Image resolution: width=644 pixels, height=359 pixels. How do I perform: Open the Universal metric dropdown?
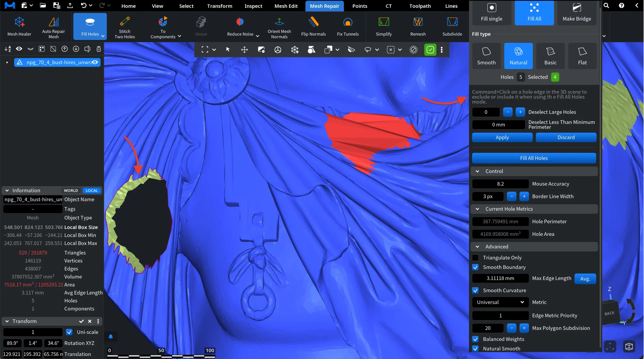(500, 302)
